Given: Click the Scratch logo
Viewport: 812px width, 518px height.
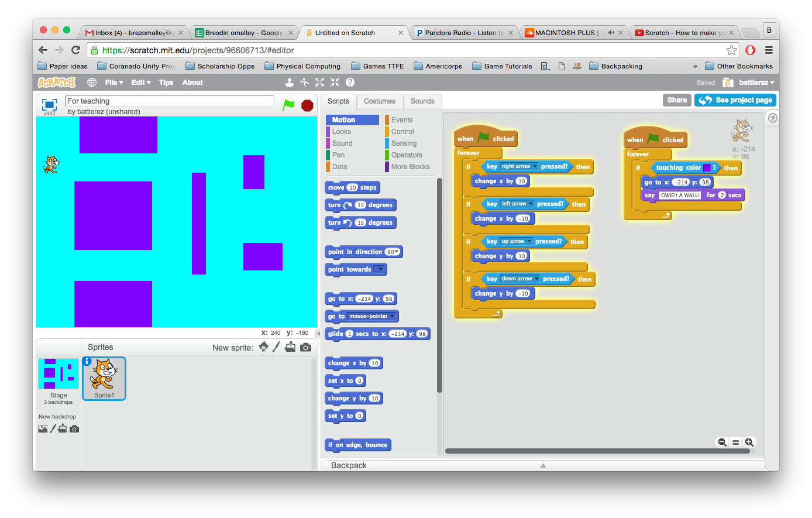Looking at the screenshot, I should point(57,83).
